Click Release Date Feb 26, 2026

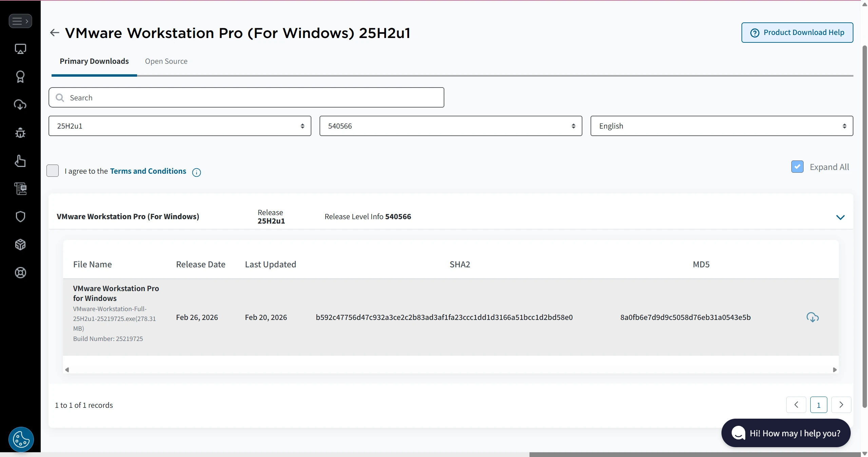click(x=197, y=317)
